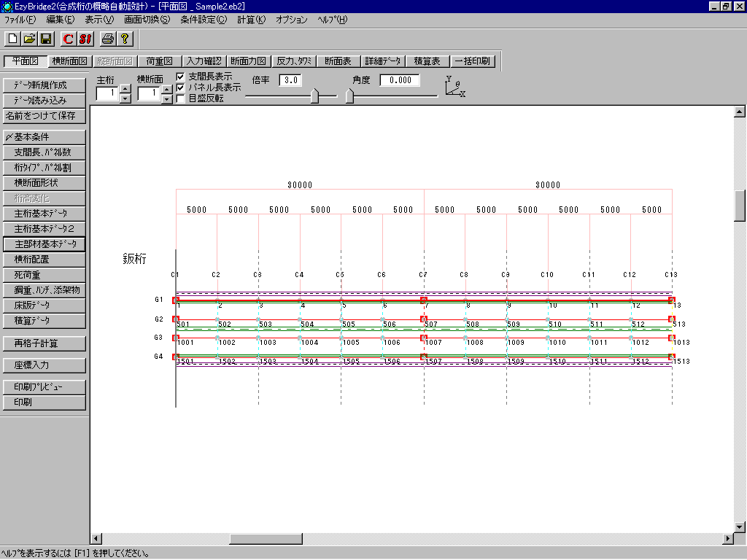Switch to the 反力、タワミ tab
This screenshot has width=747, height=560.
pyautogui.click(x=293, y=61)
